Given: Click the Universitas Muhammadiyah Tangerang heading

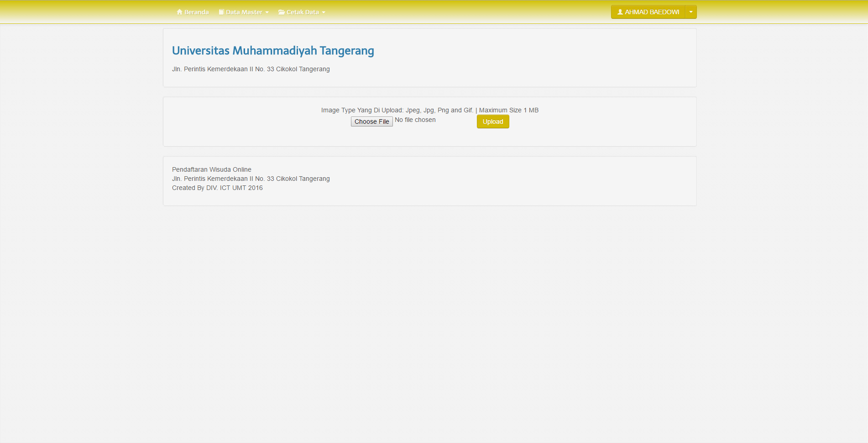Looking at the screenshot, I should pos(273,50).
